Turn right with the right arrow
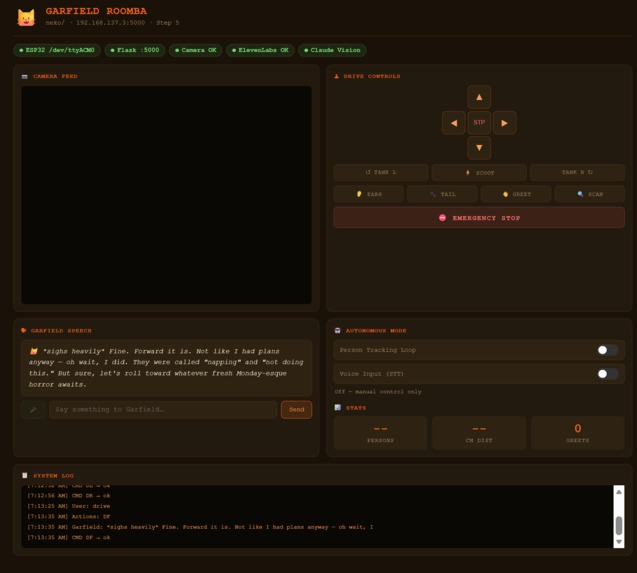 [x=504, y=123]
